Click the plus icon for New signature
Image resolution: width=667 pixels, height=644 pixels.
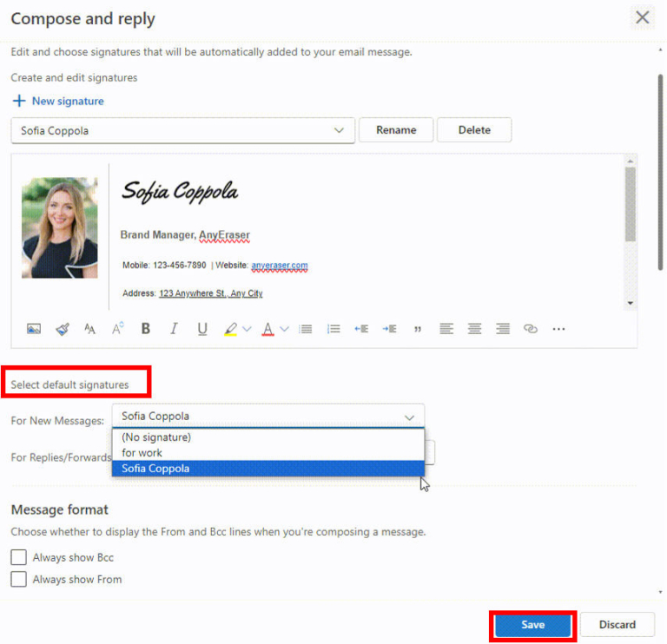[19, 102]
